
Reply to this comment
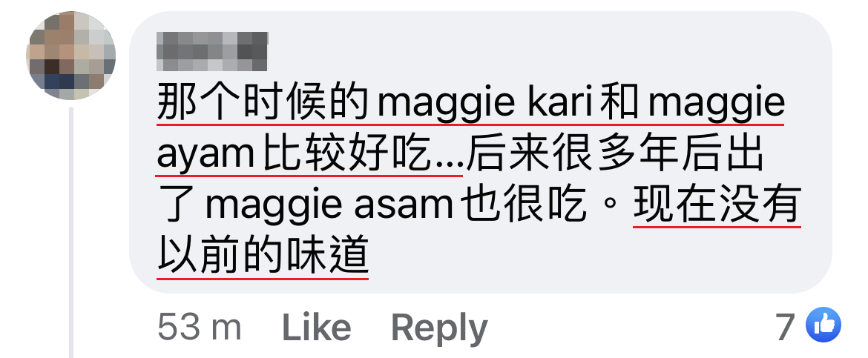click(439, 328)
